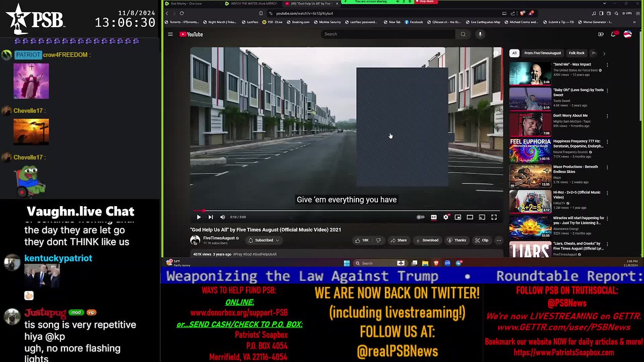Play the YouTube video

199,217
